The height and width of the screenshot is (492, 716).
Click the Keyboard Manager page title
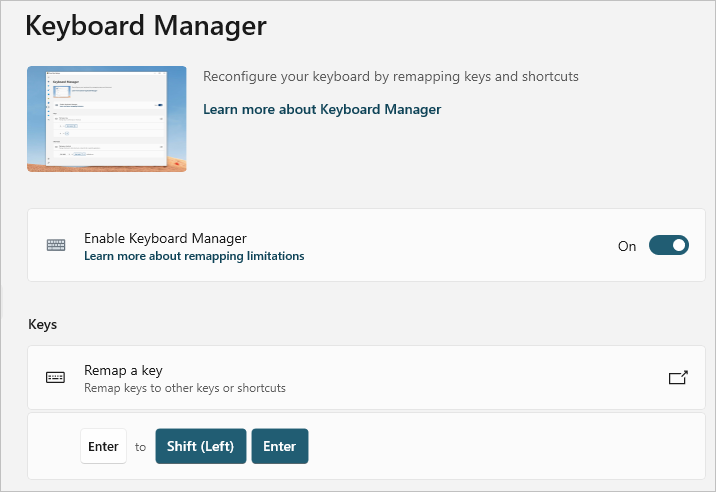click(x=146, y=26)
